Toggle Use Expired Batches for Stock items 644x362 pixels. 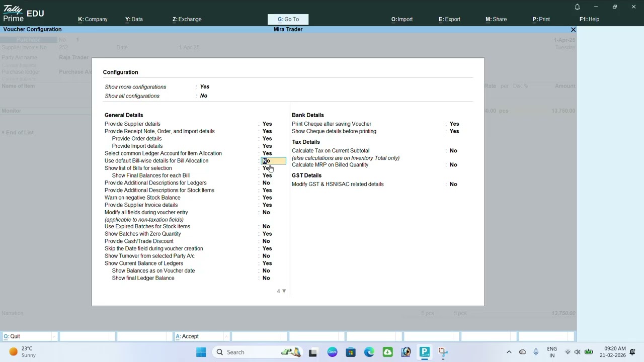click(x=266, y=226)
